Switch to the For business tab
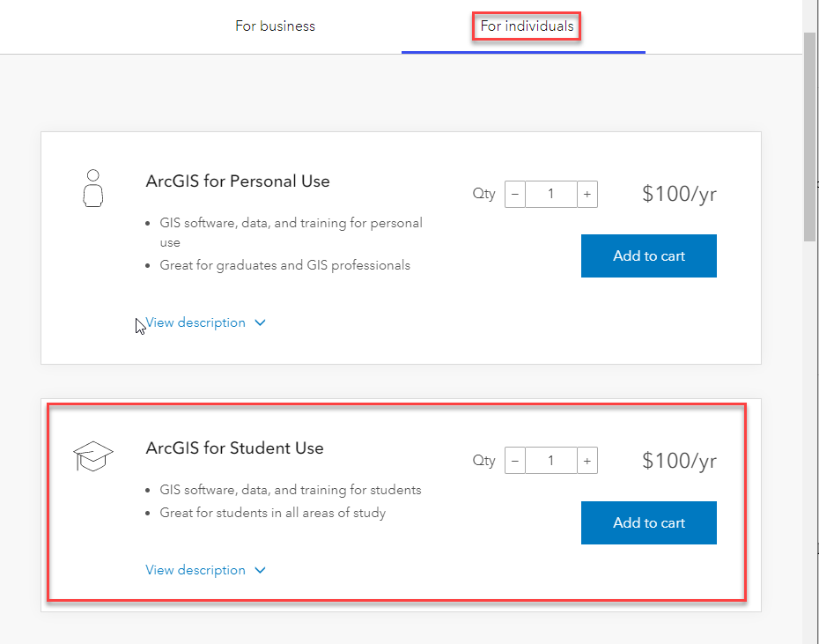Viewport: 819px width, 644px height. pos(275,26)
